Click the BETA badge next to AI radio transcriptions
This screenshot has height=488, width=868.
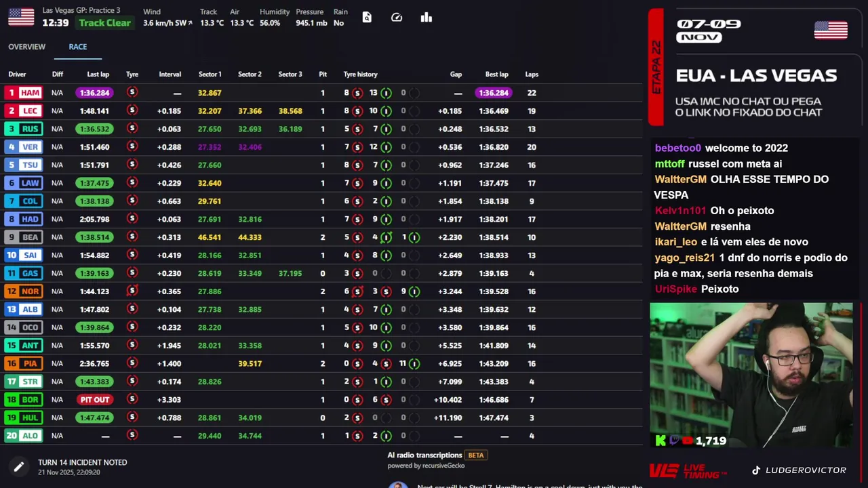[x=475, y=455]
